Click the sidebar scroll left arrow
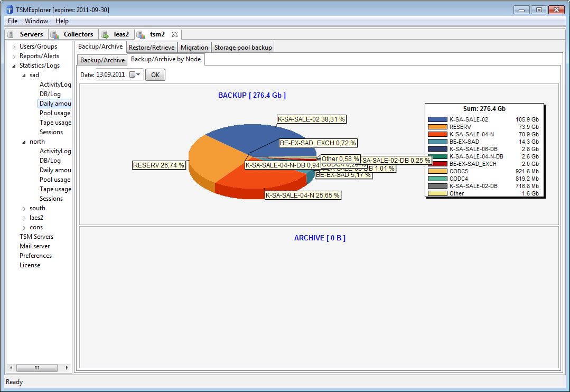Viewport: 570px width, 392px height. coord(11,368)
